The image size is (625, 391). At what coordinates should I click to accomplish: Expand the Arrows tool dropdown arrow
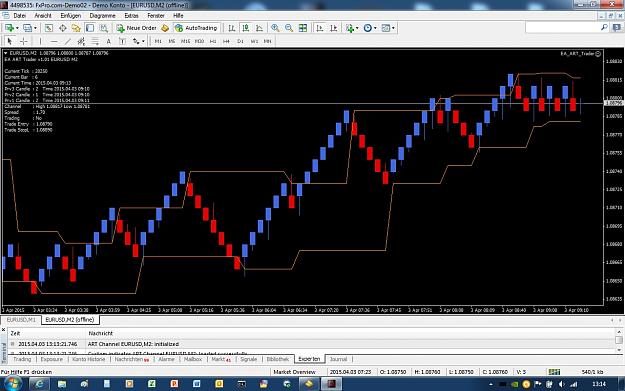coord(143,41)
